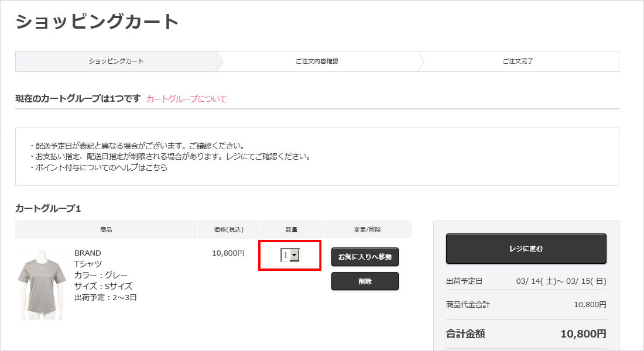Select the ショッピングカート progress step
The width and height of the screenshot is (644, 351).
[117, 61]
